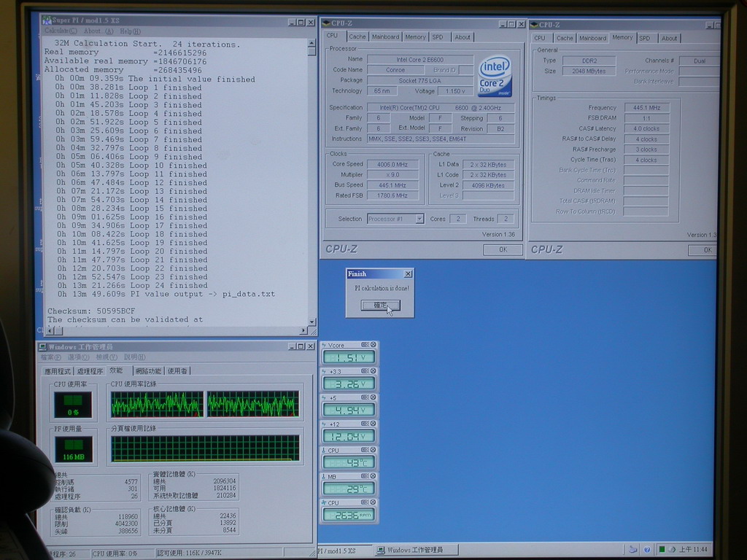Open settings icon on Vcore sensor widget
This screenshot has height=560, width=747.
pos(365,345)
